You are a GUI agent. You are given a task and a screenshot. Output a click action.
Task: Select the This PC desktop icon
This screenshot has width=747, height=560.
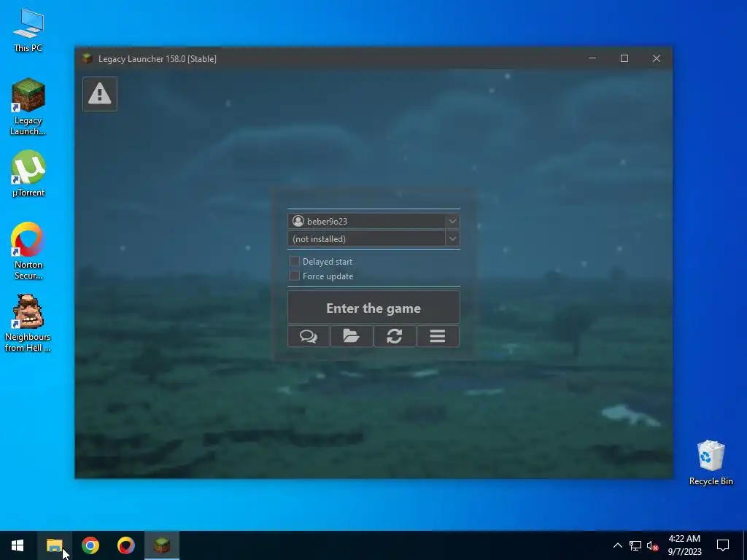pos(28,31)
